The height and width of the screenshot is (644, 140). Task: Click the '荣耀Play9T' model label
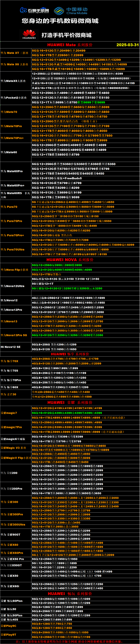tap(8, 635)
